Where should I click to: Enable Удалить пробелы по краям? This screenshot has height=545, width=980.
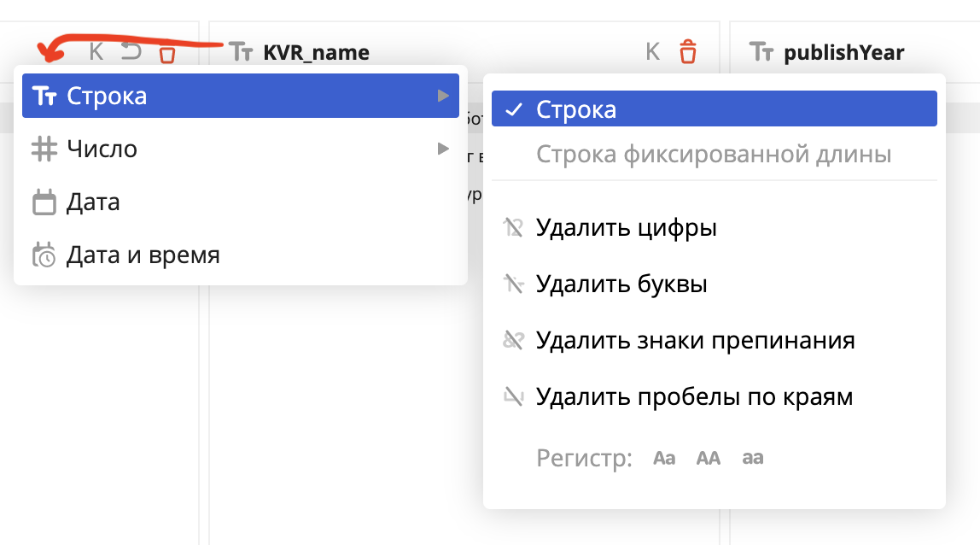(x=694, y=397)
